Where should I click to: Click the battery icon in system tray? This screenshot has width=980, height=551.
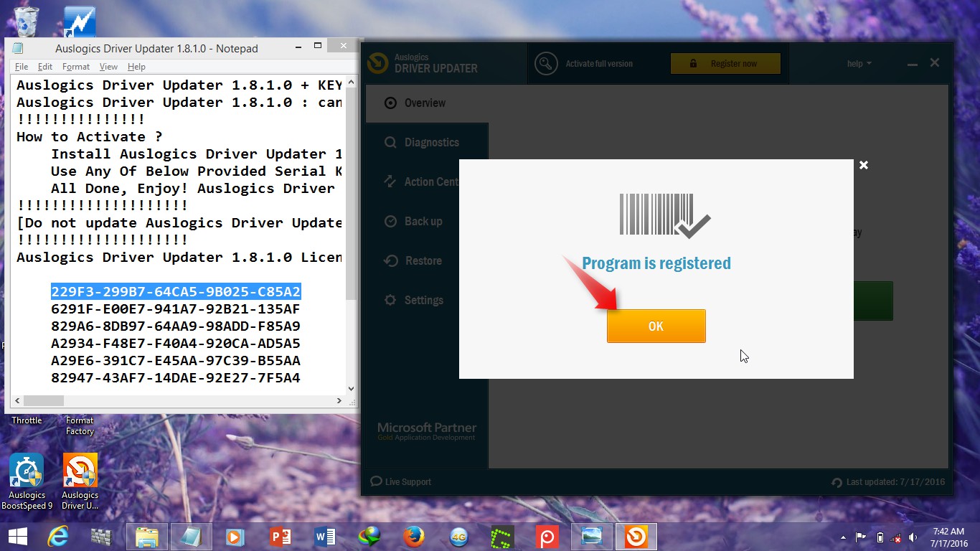point(880,537)
